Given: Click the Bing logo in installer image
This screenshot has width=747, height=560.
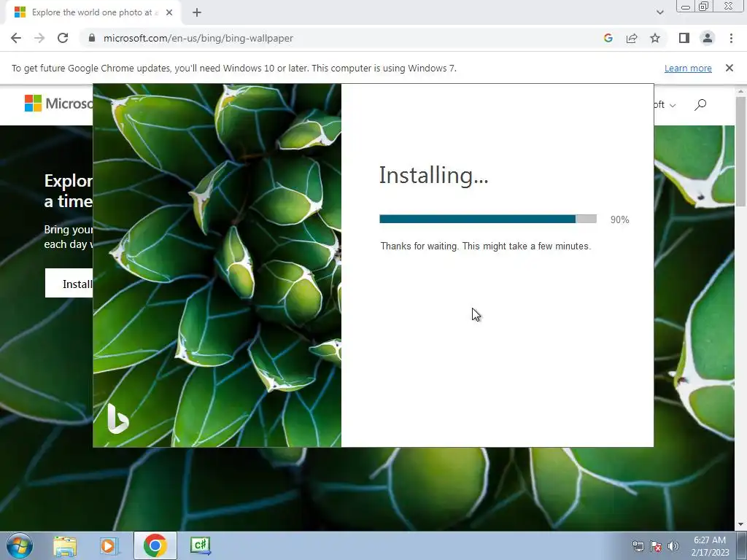Looking at the screenshot, I should 117,418.
